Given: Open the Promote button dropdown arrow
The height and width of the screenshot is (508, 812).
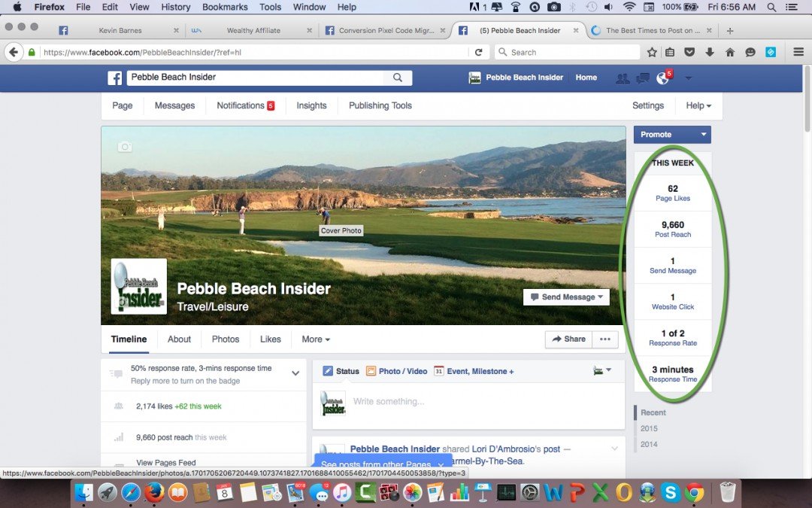Looking at the screenshot, I should pos(703,134).
